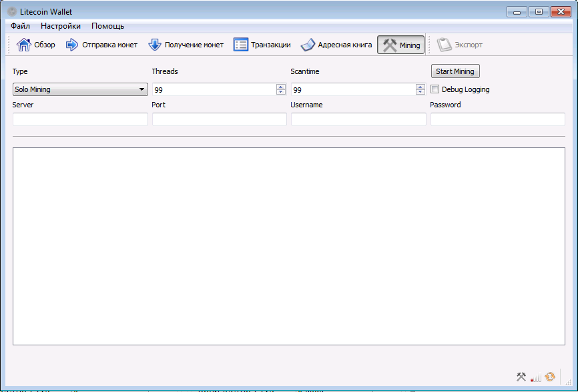The height and width of the screenshot is (392, 578).
Task: Decrease Scantime value with down arrow
Action: [x=420, y=91]
